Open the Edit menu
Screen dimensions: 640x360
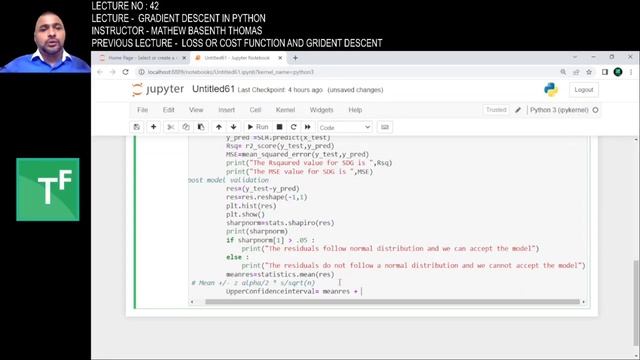169,110
